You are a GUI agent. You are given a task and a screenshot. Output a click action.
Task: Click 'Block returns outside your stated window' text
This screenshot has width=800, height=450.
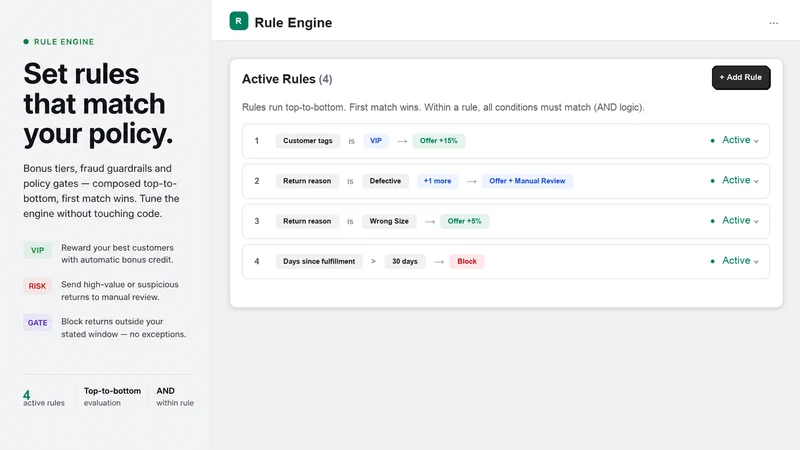pos(123,328)
